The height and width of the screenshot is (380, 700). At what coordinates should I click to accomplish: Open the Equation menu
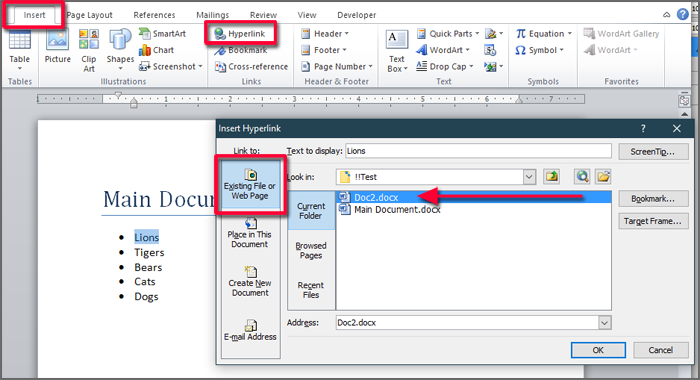543,33
